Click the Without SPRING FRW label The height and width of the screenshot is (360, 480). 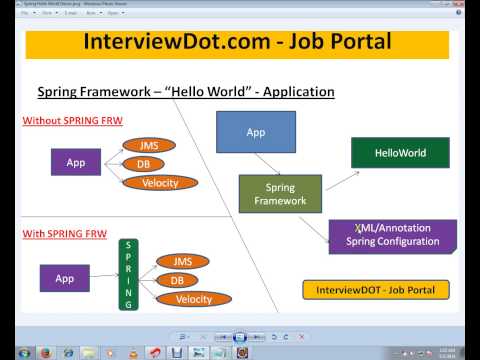coord(73,120)
